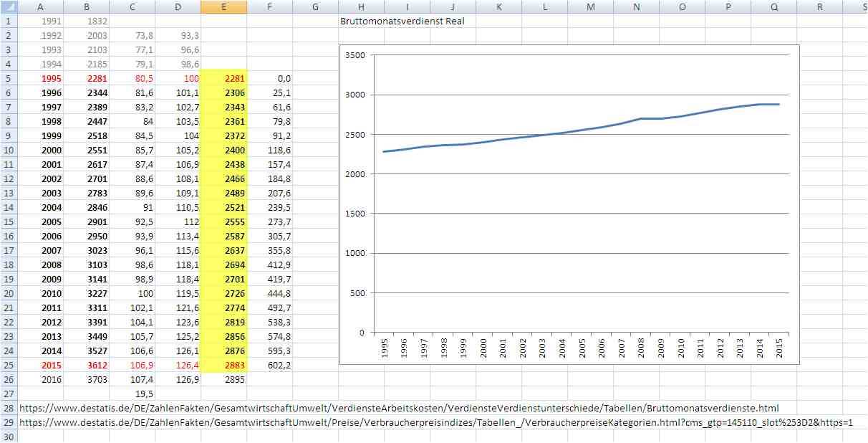Select the column Q header
This screenshot has height=443, width=868.
pyautogui.click(x=773, y=6)
